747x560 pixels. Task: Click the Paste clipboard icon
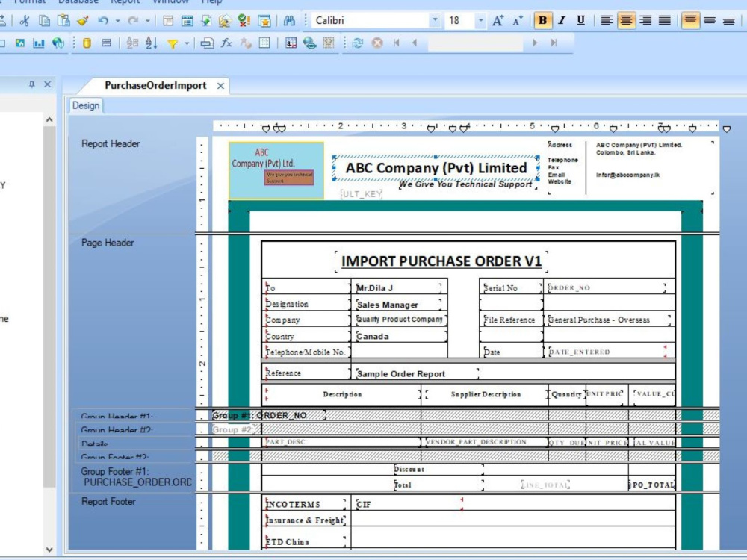click(x=63, y=20)
